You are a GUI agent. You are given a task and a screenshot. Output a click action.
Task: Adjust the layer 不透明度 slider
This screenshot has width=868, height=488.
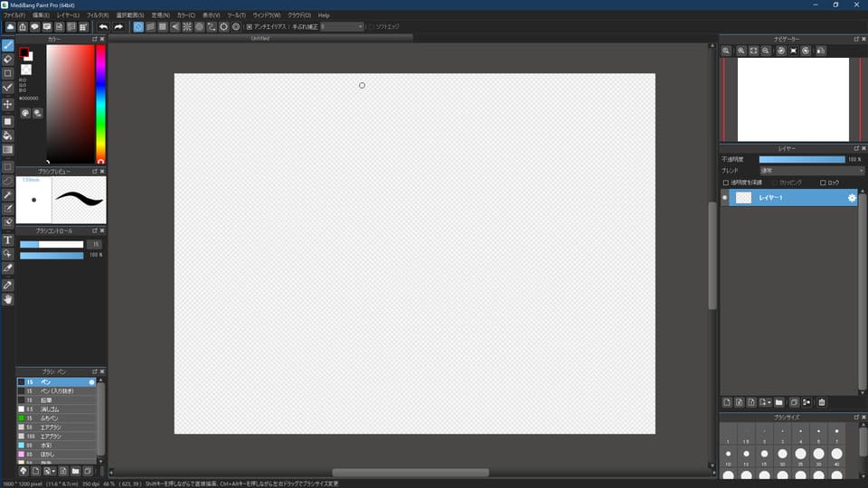coord(802,159)
